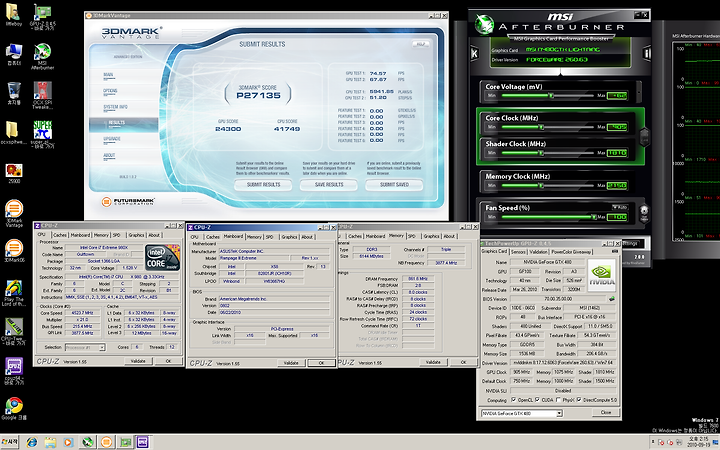
Task: Open the Start menu button
Action: [10, 442]
